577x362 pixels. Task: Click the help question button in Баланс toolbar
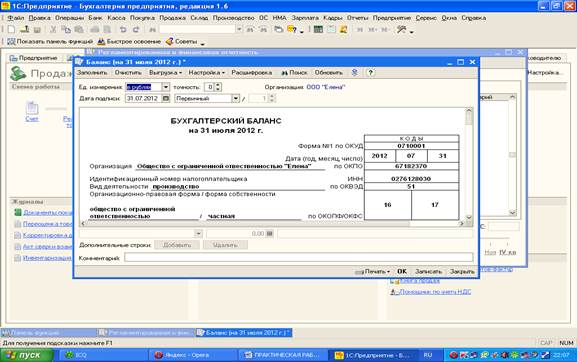pos(371,72)
